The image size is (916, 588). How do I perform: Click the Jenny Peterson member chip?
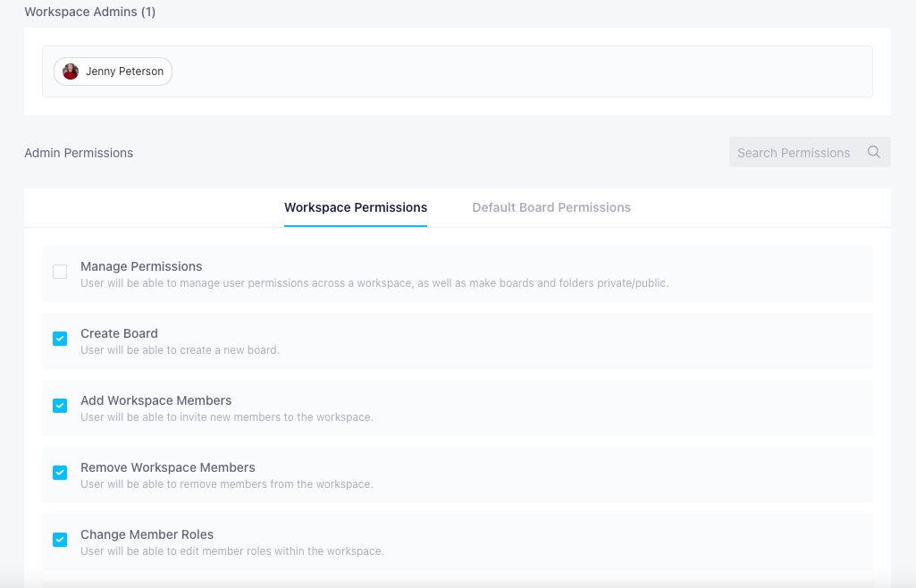click(x=113, y=71)
